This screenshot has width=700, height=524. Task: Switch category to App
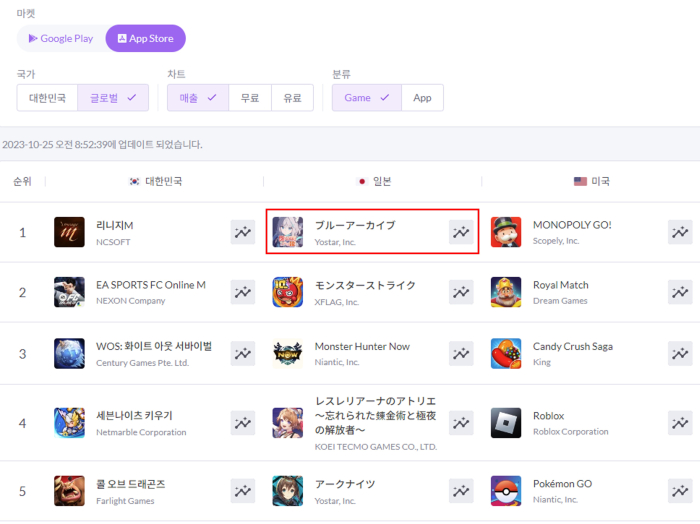tap(422, 98)
